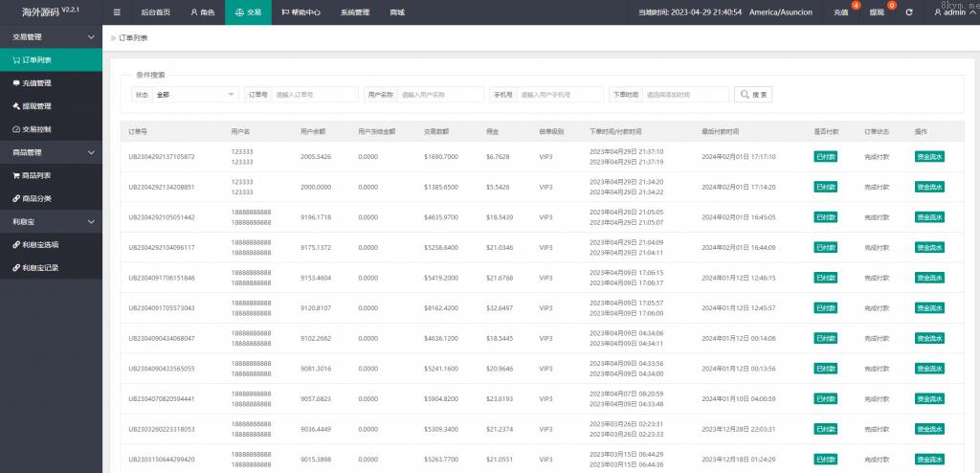Image resolution: width=980 pixels, height=473 pixels.
Task: Click the 搜索 search button
Action: [x=753, y=95]
